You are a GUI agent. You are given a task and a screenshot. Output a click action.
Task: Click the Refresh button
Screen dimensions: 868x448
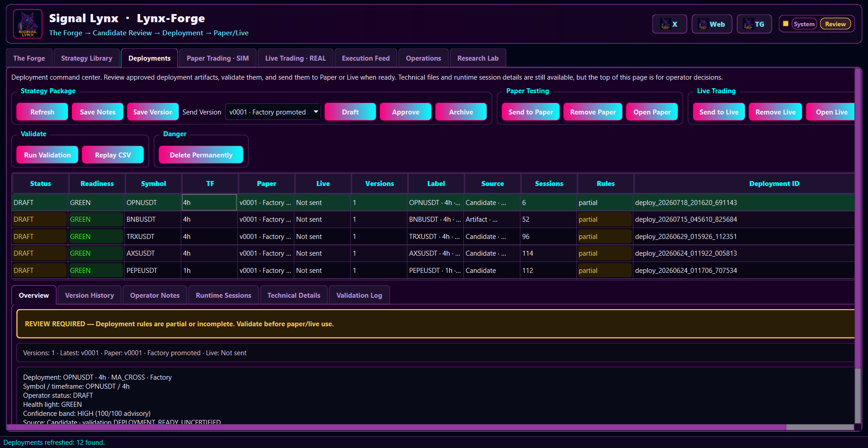point(42,112)
